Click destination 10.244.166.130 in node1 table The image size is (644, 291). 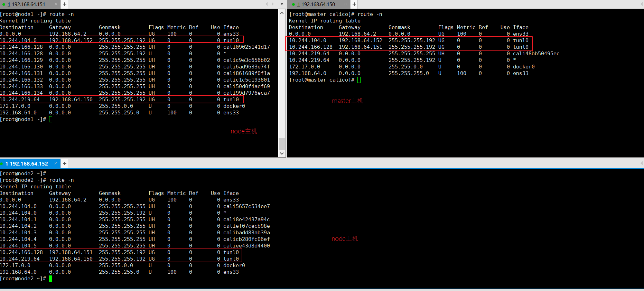point(21,67)
